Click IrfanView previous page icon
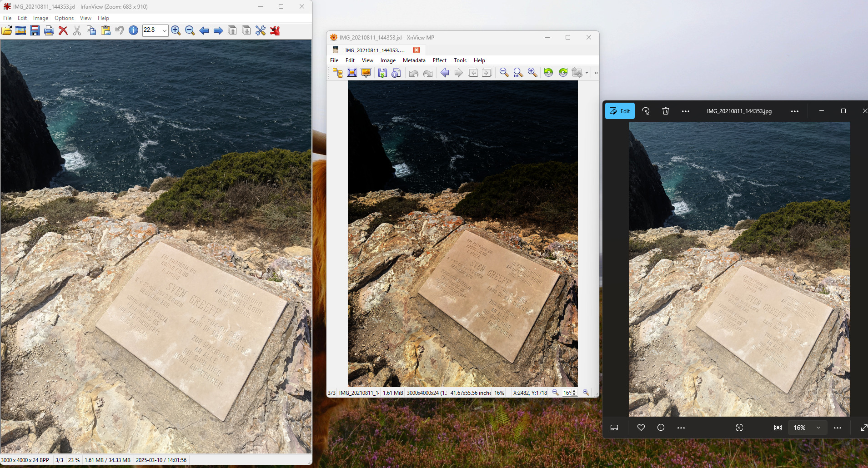The height and width of the screenshot is (468, 868). (232, 30)
